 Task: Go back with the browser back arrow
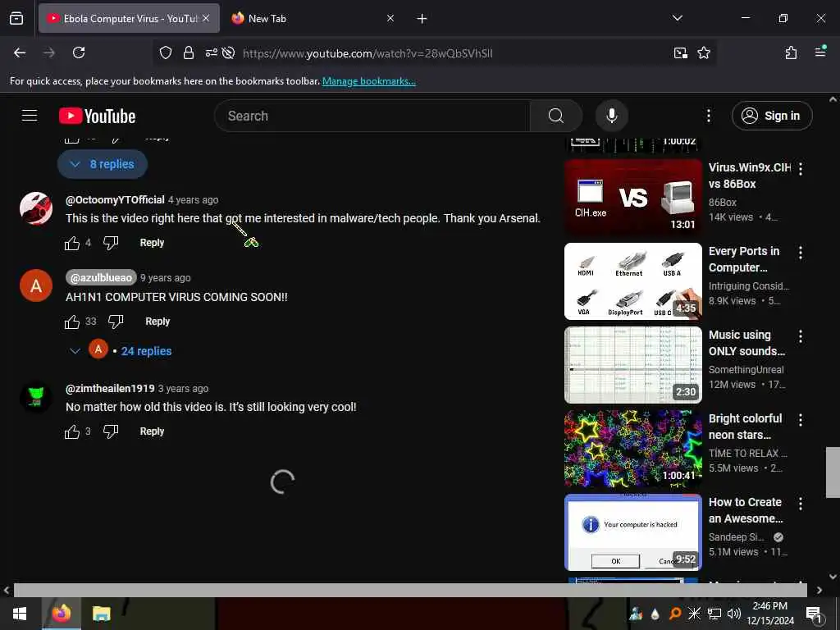coord(20,52)
